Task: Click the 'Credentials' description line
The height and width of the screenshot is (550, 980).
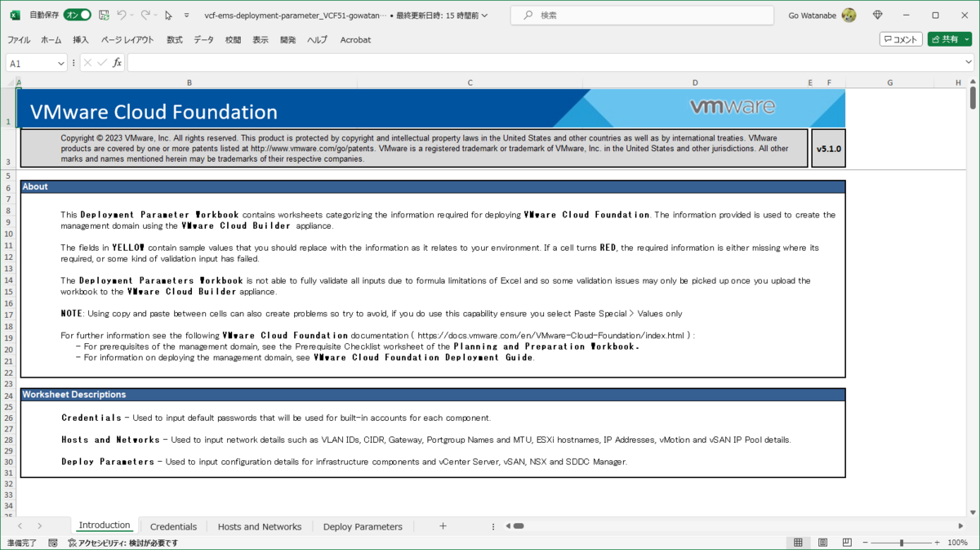Action: coord(276,418)
